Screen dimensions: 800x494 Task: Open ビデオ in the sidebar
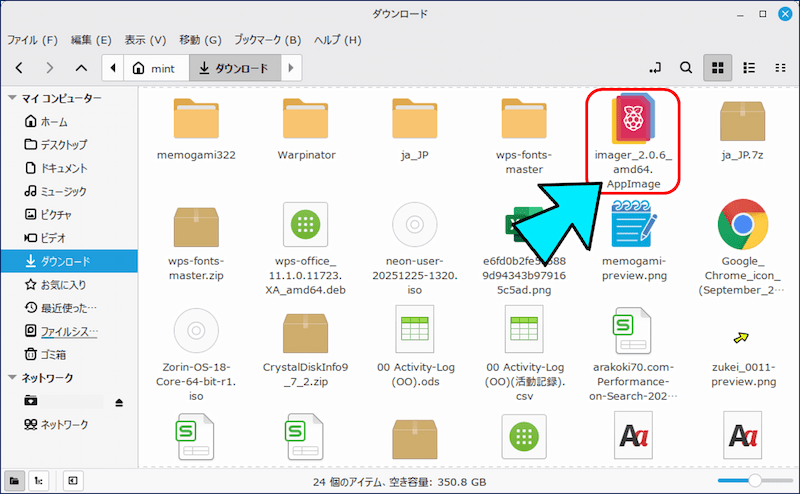click(69, 238)
